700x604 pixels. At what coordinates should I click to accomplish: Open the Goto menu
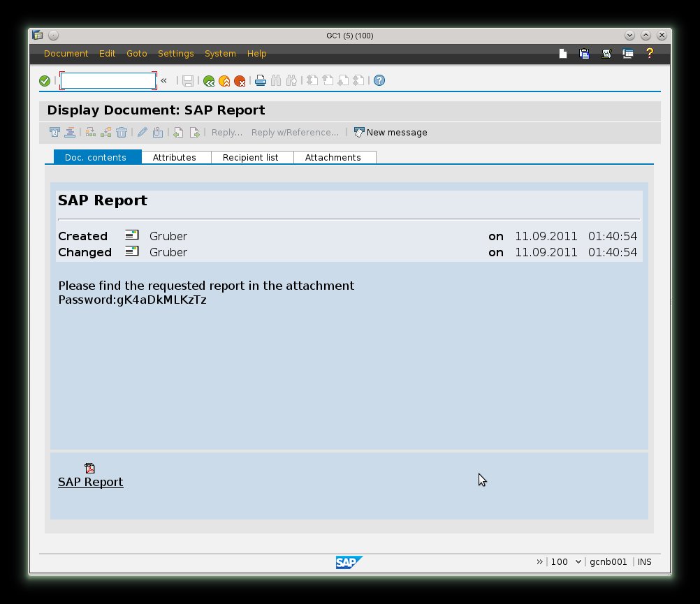point(136,54)
